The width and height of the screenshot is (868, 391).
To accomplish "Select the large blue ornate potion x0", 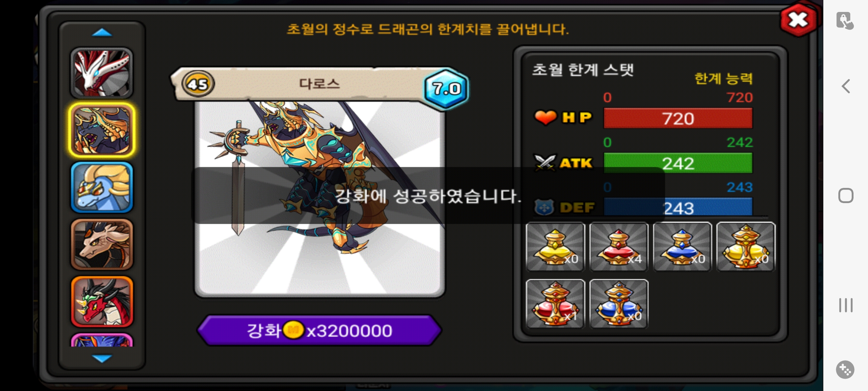I will tap(619, 304).
